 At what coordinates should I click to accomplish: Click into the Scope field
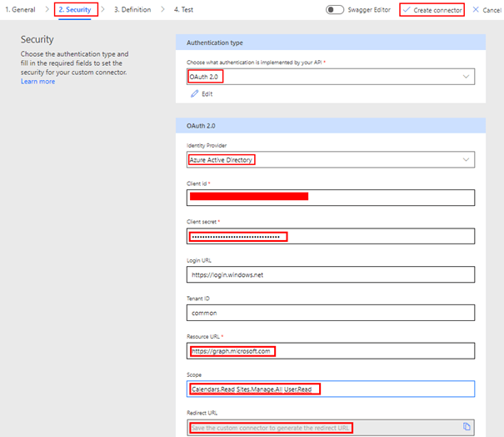330,389
